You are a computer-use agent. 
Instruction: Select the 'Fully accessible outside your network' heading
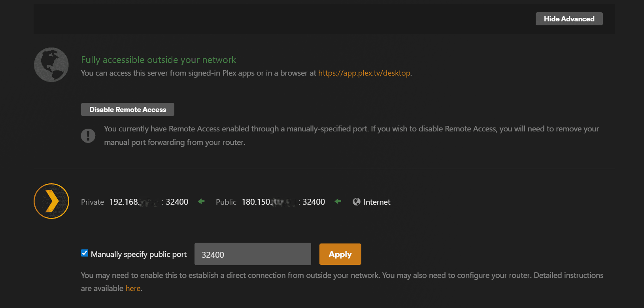(x=159, y=60)
